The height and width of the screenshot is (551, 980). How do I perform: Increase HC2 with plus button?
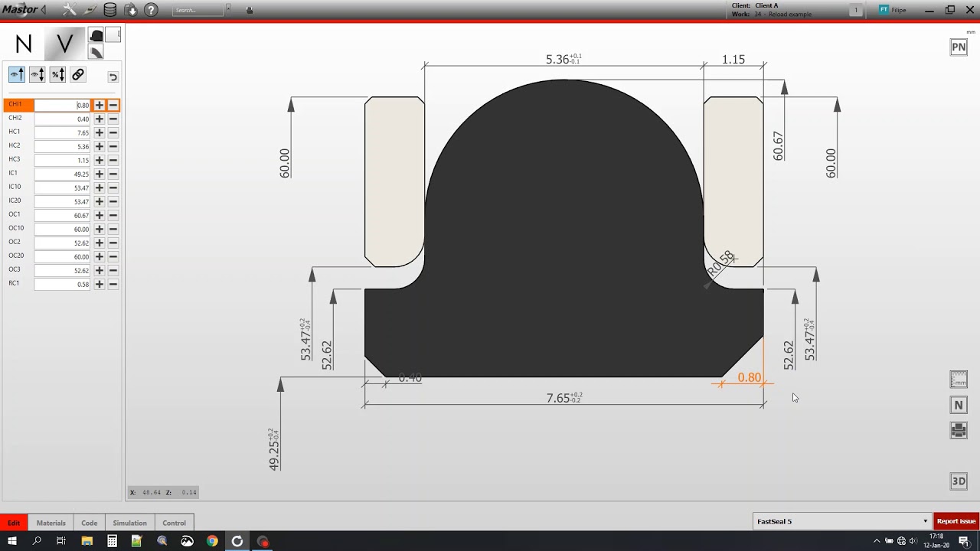click(100, 146)
